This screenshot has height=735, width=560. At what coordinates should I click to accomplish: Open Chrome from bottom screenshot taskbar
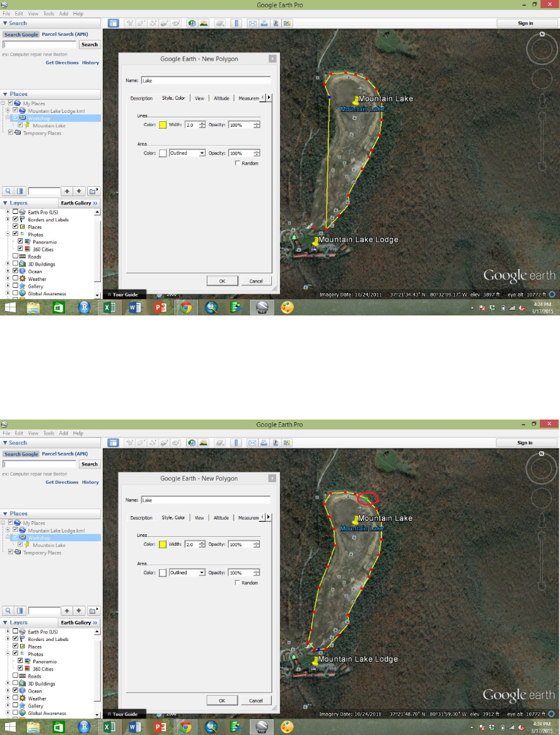click(x=185, y=727)
